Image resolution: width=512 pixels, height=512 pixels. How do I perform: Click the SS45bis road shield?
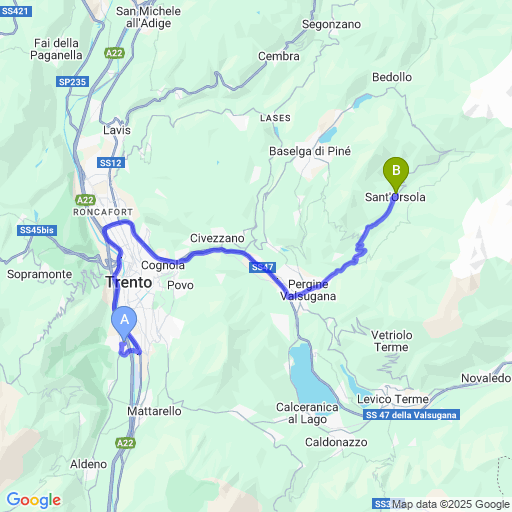(37, 230)
